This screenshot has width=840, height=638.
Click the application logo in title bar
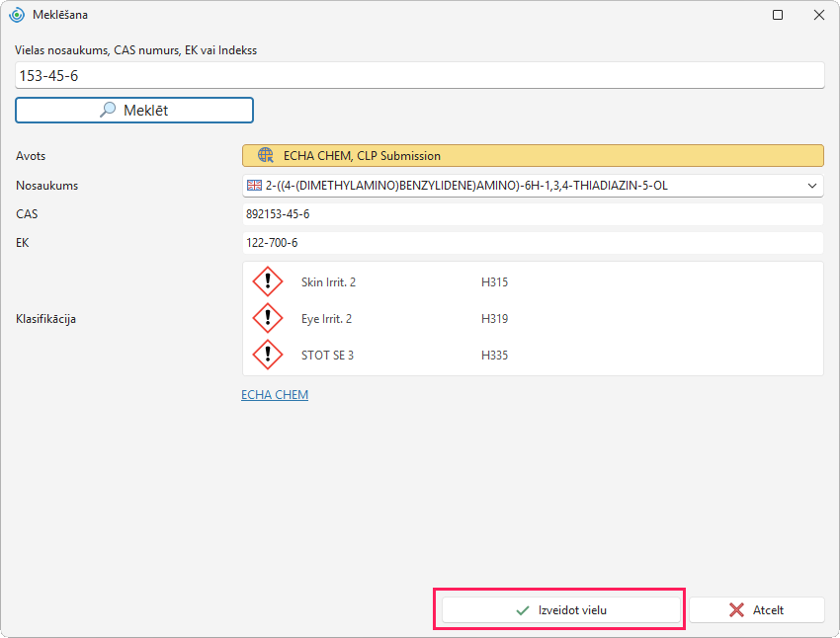click(x=17, y=15)
